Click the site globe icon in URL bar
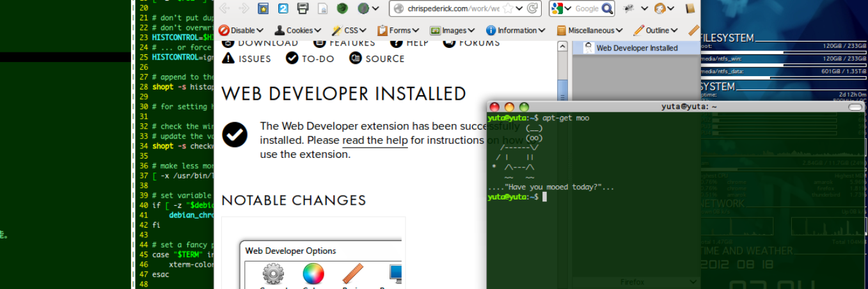868x289 pixels. [398, 8]
